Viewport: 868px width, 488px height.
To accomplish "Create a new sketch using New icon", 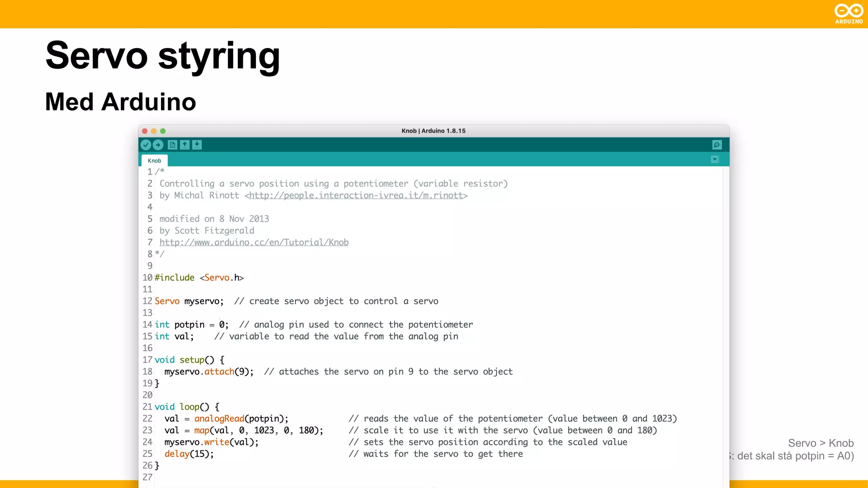I will (x=172, y=145).
